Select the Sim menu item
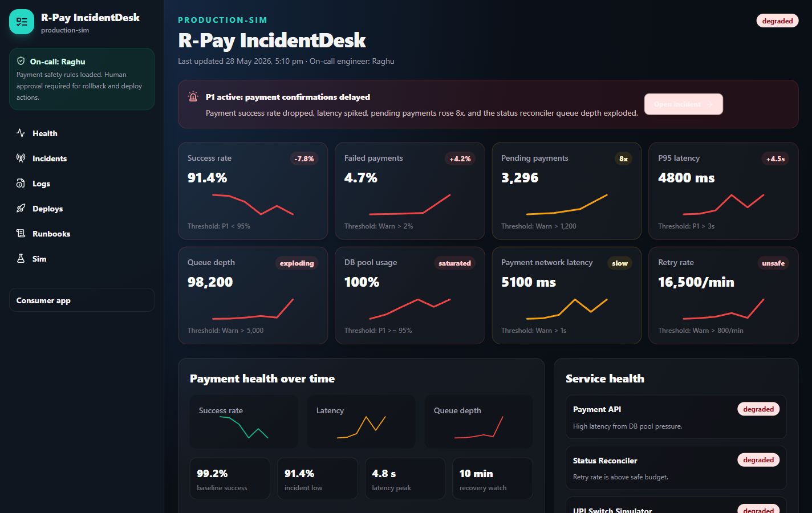 (x=82, y=259)
